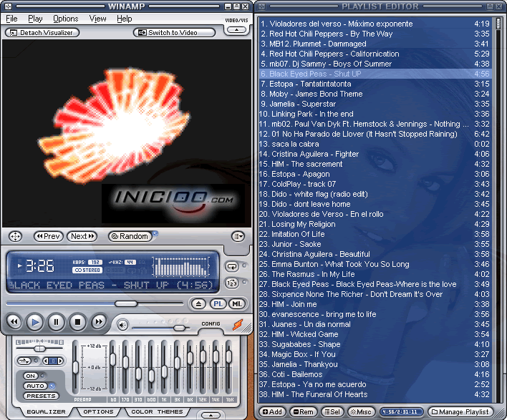Open the Rem menu in playlist
507x420 pixels.
pos(303,412)
